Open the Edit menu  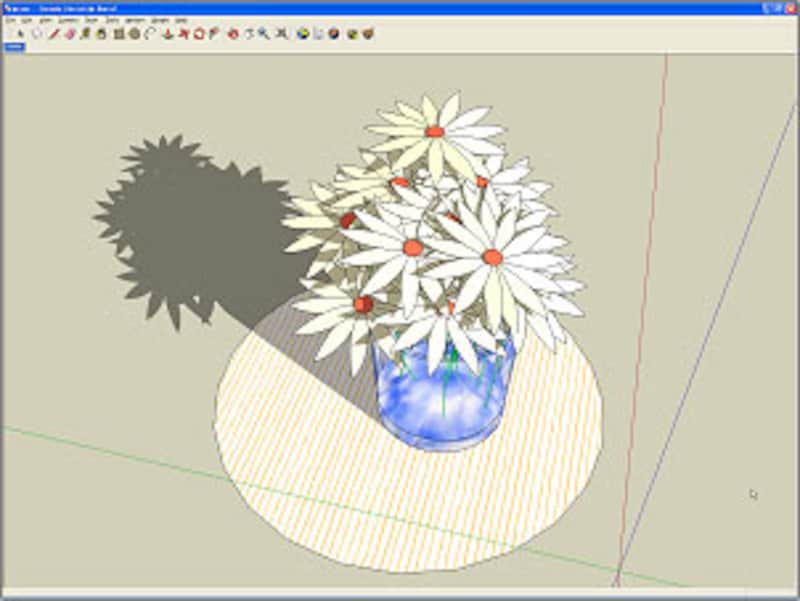click(x=27, y=20)
